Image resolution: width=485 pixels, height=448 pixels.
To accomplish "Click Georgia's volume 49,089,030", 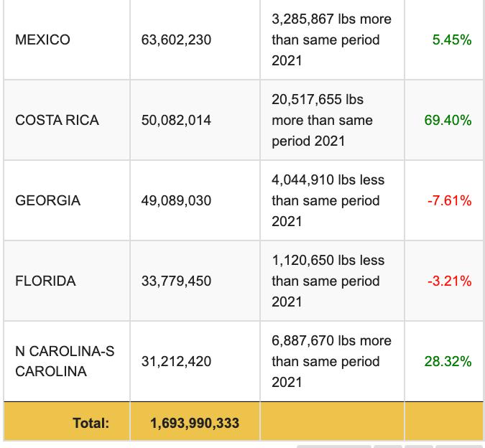I will pos(176,200).
